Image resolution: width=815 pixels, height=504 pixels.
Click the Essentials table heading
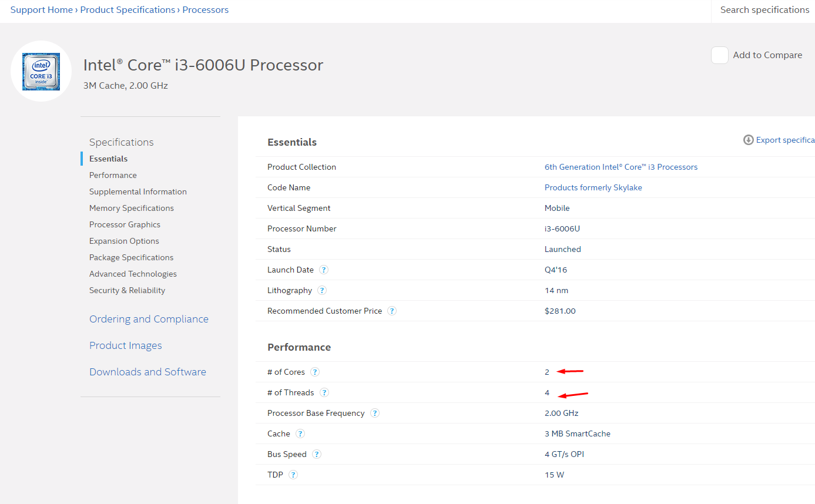(292, 142)
